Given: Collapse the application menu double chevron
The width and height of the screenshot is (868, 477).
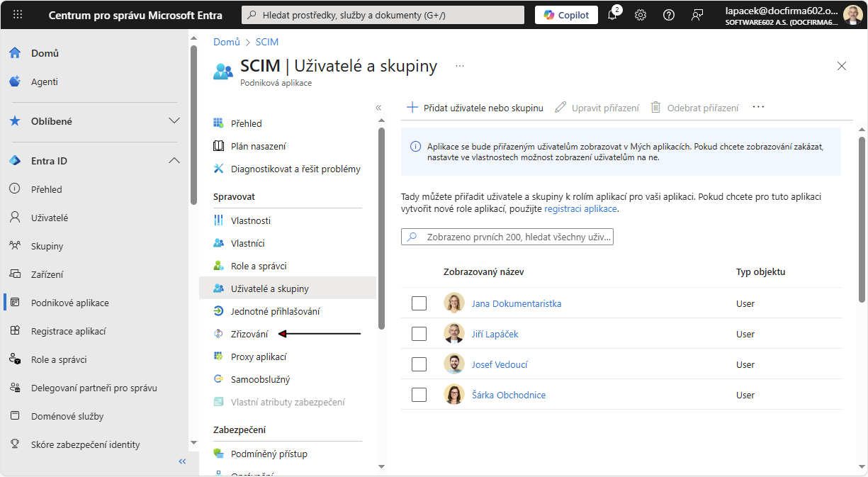Looking at the screenshot, I should pyautogui.click(x=378, y=108).
